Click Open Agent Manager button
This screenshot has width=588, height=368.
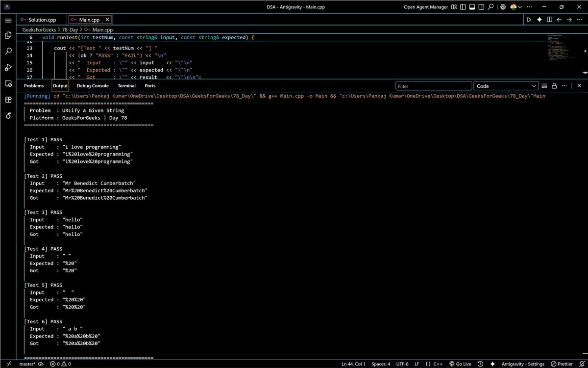pos(426,7)
